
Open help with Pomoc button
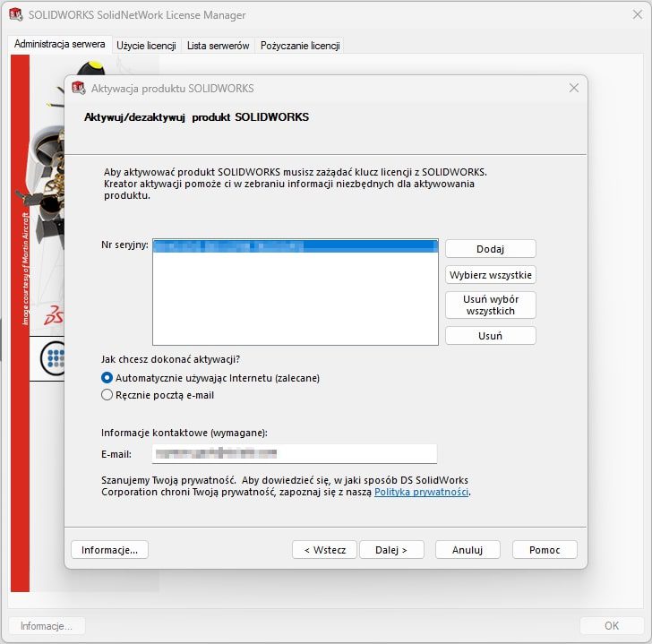(545, 550)
